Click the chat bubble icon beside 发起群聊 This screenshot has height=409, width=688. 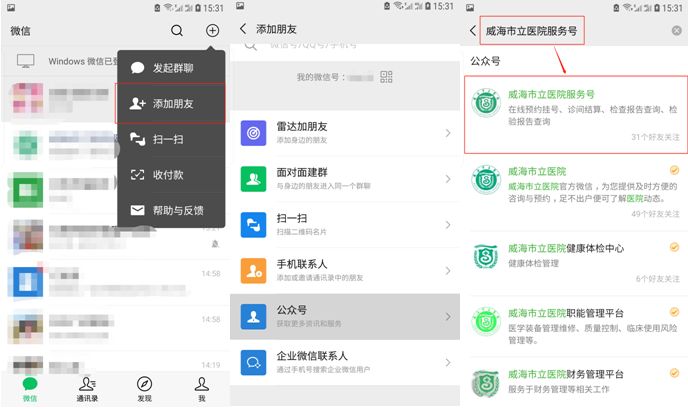137,68
